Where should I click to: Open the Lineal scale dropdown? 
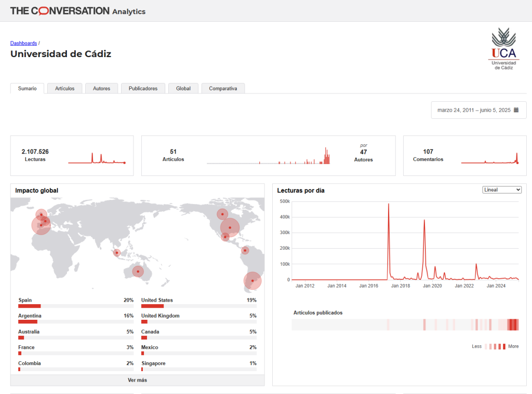pos(501,190)
